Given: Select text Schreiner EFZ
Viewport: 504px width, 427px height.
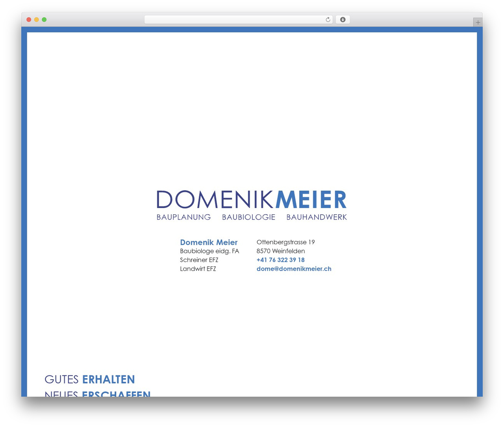Looking at the screenshot, I should [199, 260].
